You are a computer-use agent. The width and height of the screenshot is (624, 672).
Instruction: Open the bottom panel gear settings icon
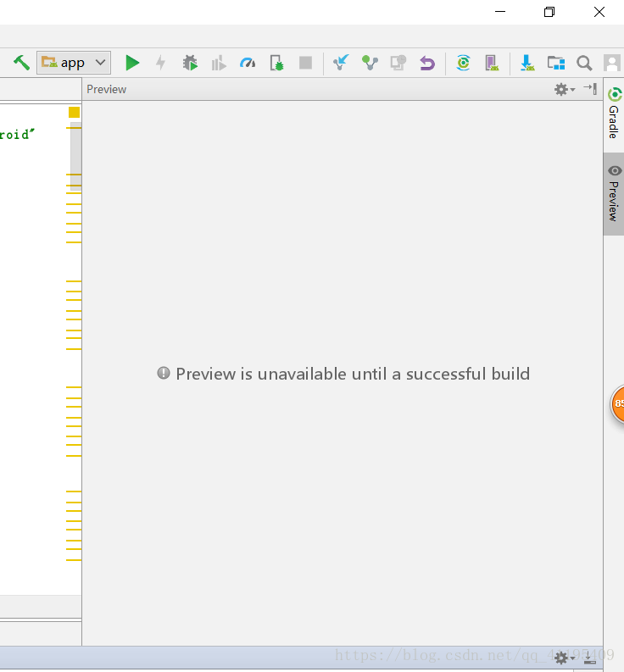pyautogui.click(x=564, y=658)
